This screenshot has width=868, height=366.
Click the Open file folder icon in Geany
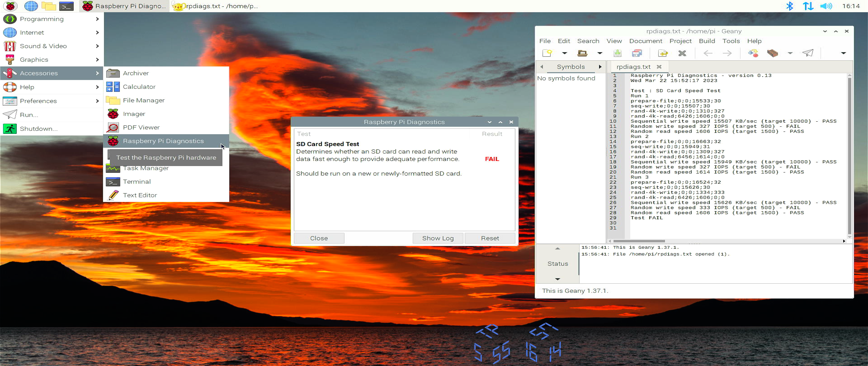pos(582,53)
